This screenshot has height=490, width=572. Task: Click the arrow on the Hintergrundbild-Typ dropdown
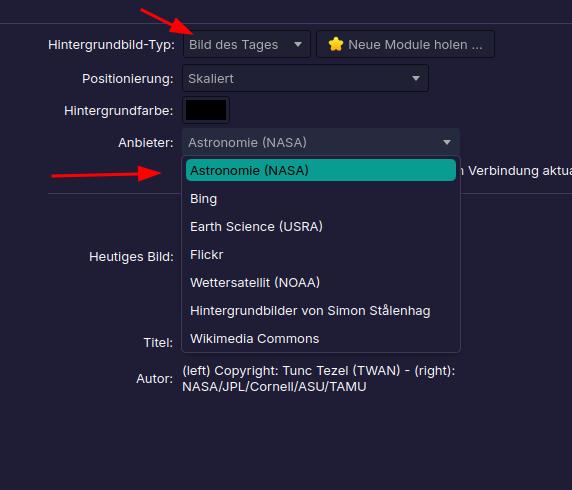[x=298, y=44]
